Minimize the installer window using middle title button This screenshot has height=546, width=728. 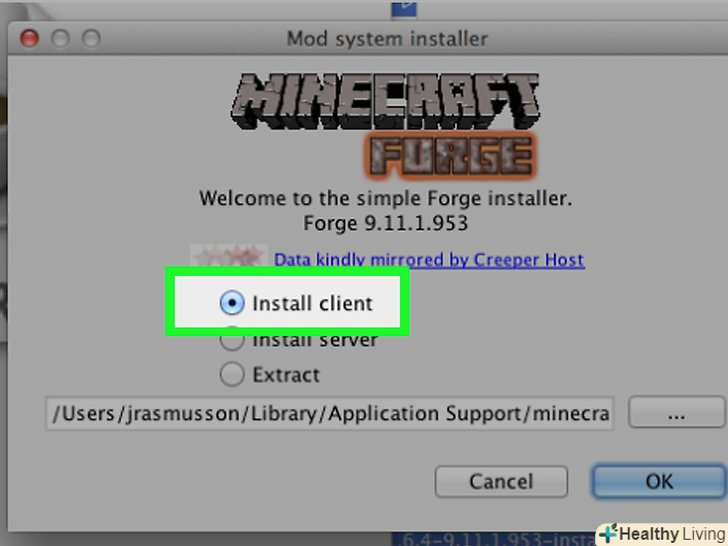click(x=60, y=38)
